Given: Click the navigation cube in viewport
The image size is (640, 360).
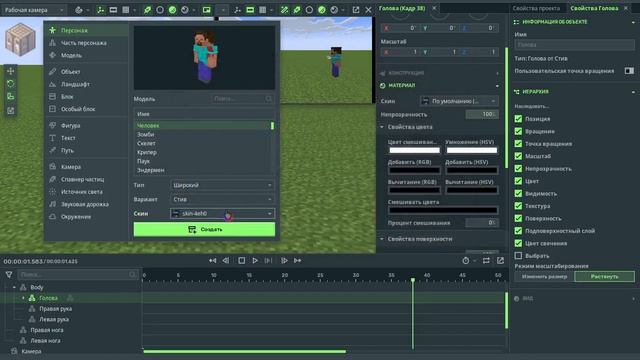Looking at the screenshot, I should pyautogui.click(x=20, y=40).
